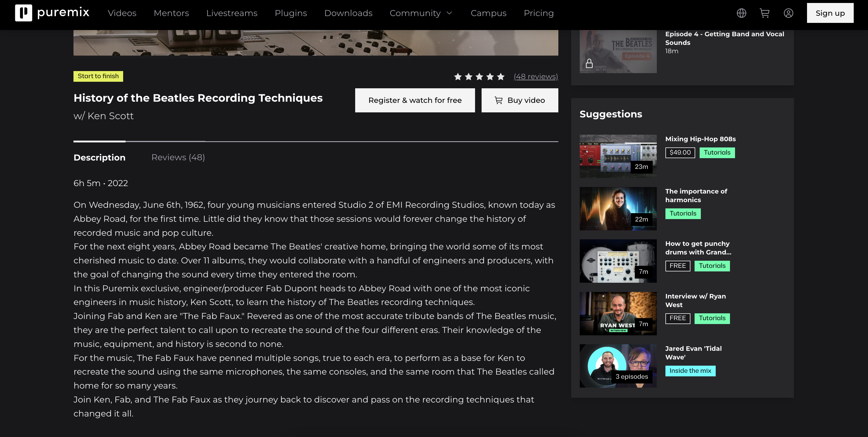The height and width of the screenshot is (437, 868).
Task: Open the punchy drums video thumbnail
Action: pyautogui.click(x=618, y=261)
